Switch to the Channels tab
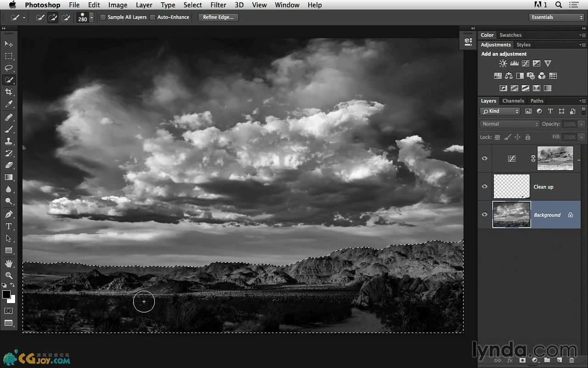 513,101
